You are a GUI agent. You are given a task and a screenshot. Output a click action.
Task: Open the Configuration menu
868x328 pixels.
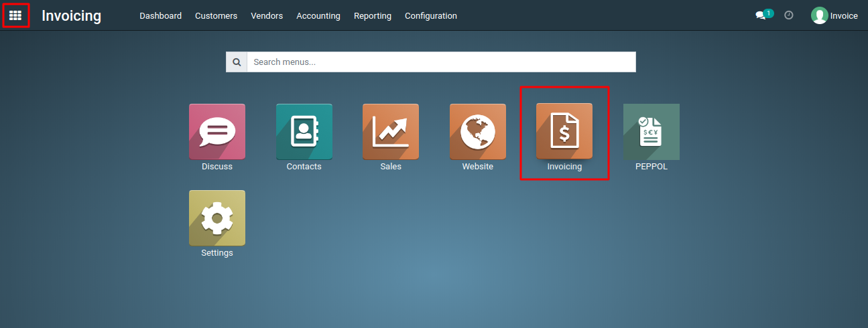coord(431,15)
